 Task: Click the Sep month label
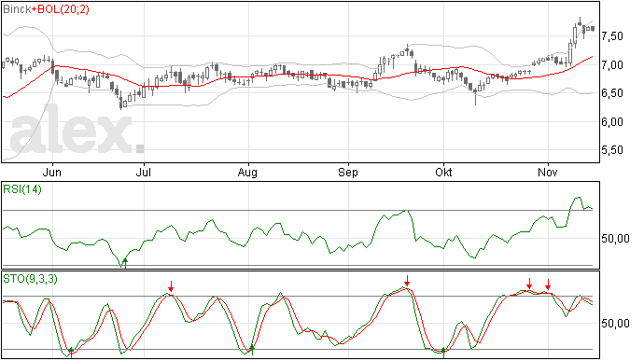click(x=348, y=172)
